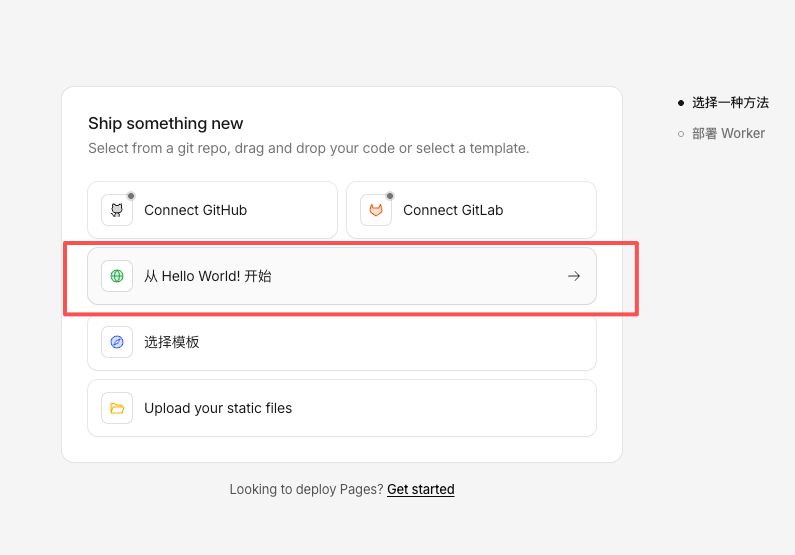Image resolution: width=795 pixels, height=555 pixels.
Task: Click the orange GitLab fox icon
Action: (376, 210)
